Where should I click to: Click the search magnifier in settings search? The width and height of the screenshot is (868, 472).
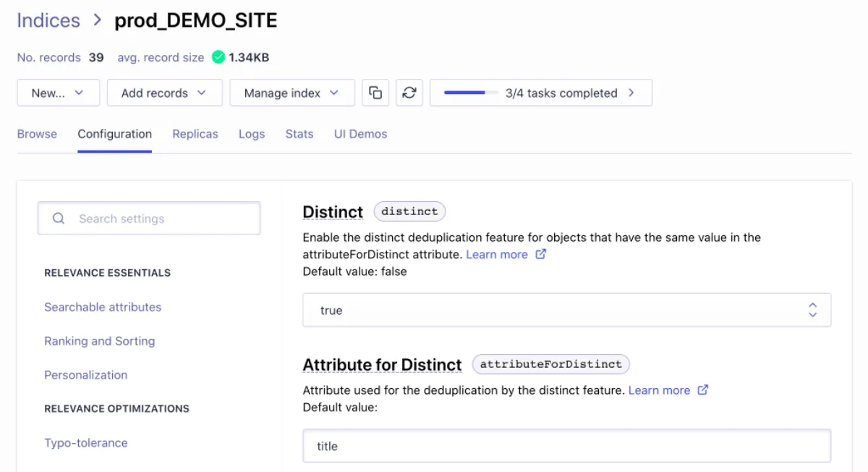(58, 218)
